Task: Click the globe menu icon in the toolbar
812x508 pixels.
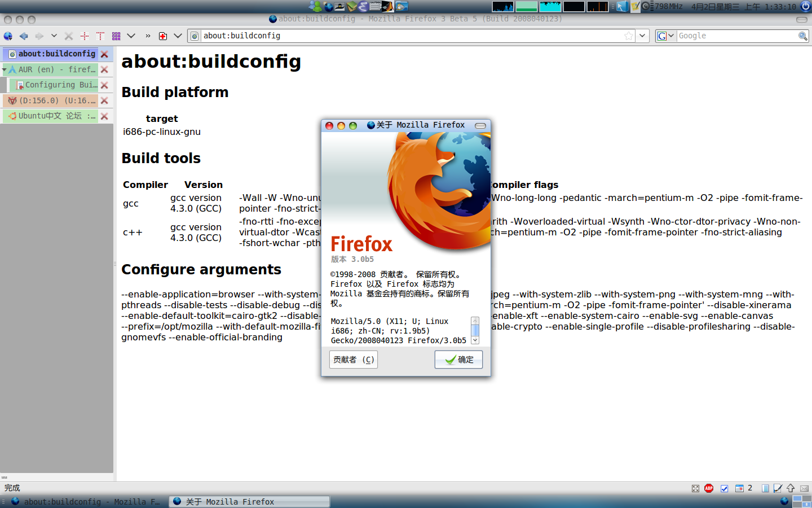Action: 8,36
